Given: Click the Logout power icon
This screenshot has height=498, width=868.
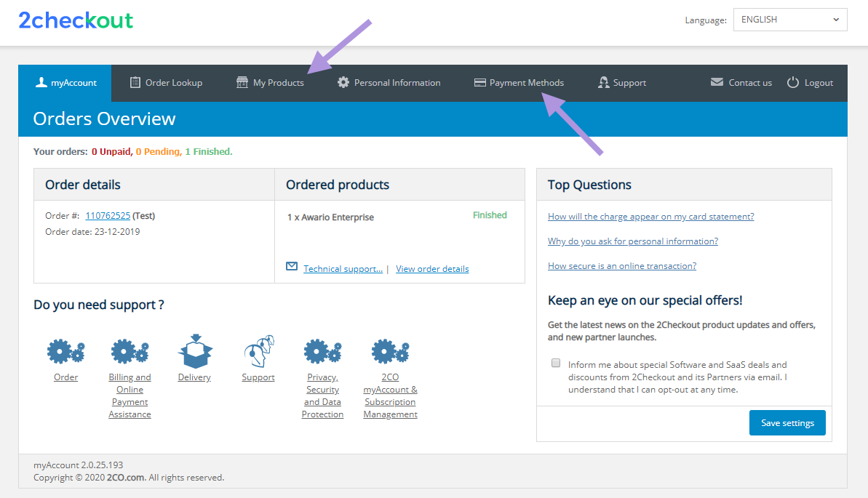Looking at the screenshot, I should coord(793,82).
